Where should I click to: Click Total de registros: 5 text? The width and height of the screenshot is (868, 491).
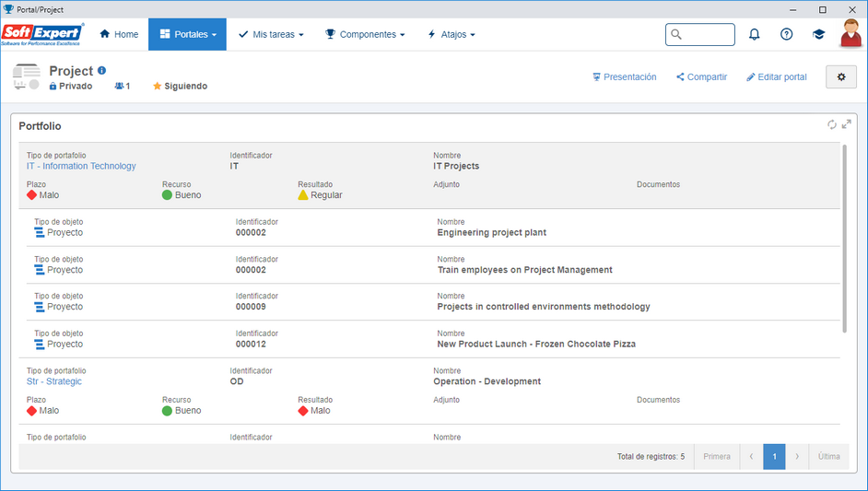[x=651, y=457]
